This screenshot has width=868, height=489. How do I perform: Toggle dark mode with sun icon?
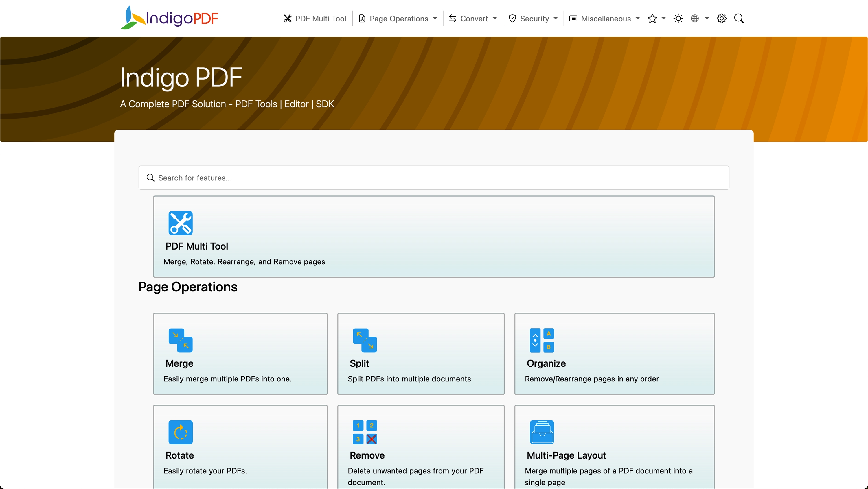pos(678,19)
